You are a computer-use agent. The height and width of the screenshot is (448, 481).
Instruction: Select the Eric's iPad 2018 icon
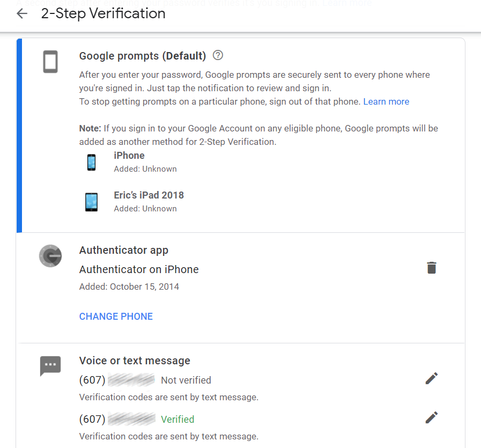click(x=91, y=202)
